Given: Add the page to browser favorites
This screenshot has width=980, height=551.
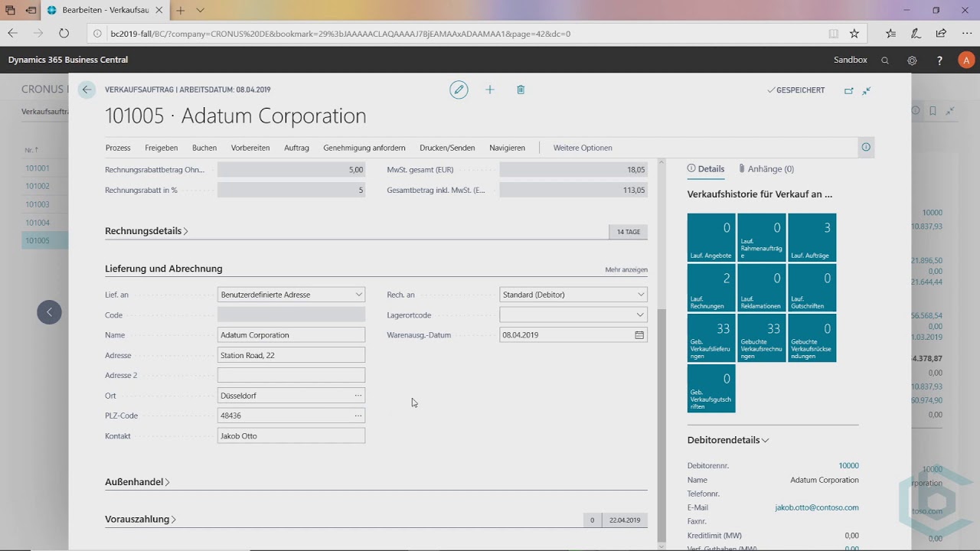Looking at the screenshot, I should (x=854, y=34).
